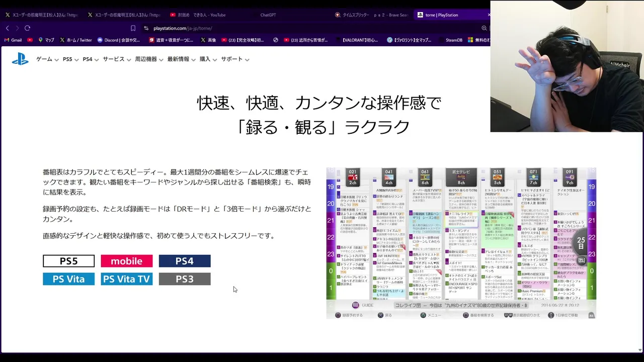Click the blue PS Vita button
Screen dimensions: 644x362
pos(68,279)
